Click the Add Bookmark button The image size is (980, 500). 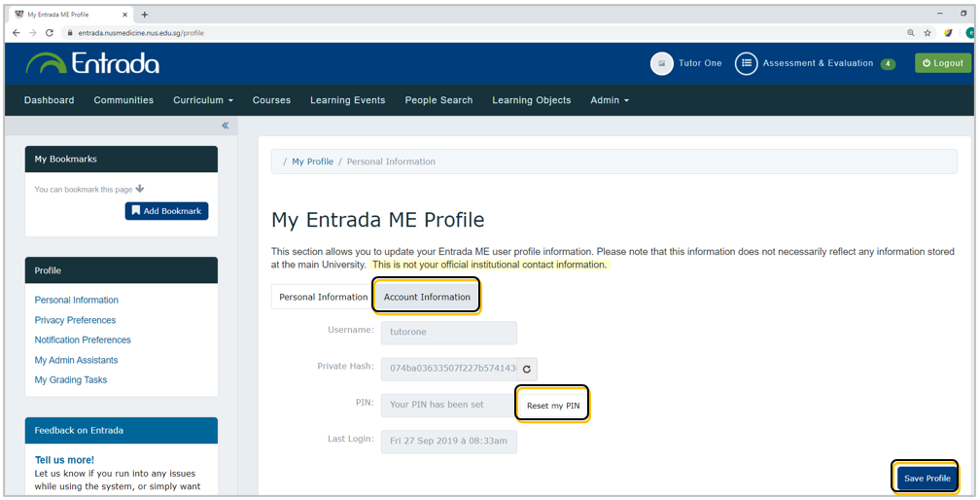166,211
